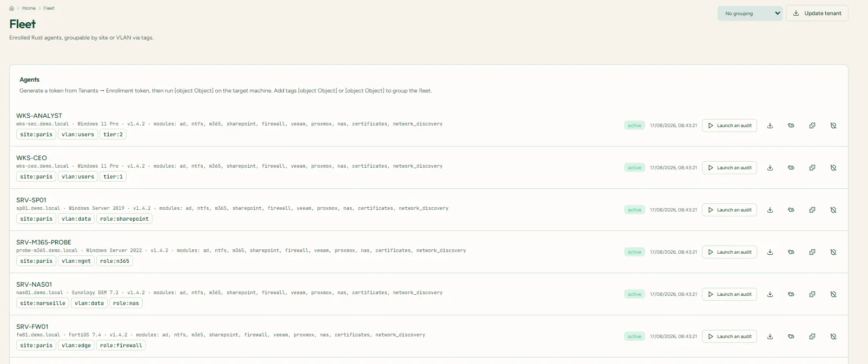Select the WKS-CEO agent name
The image size is (868, 364).
(31, 158)
